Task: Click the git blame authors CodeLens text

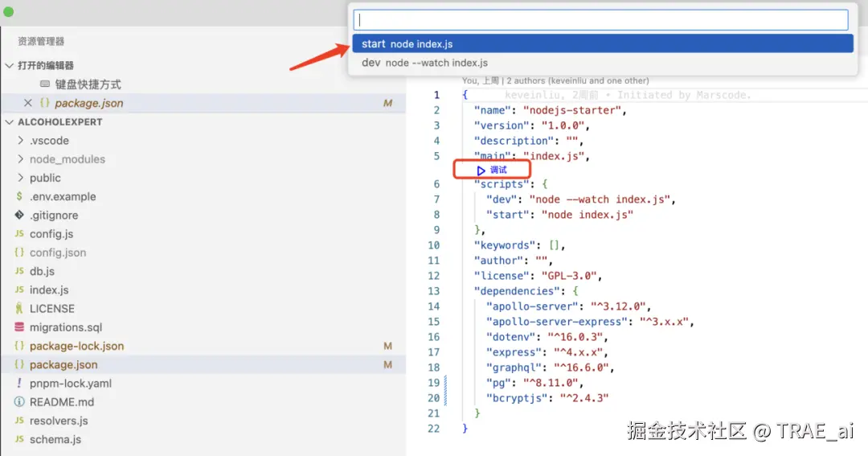Action: click(x=555, y=81)
